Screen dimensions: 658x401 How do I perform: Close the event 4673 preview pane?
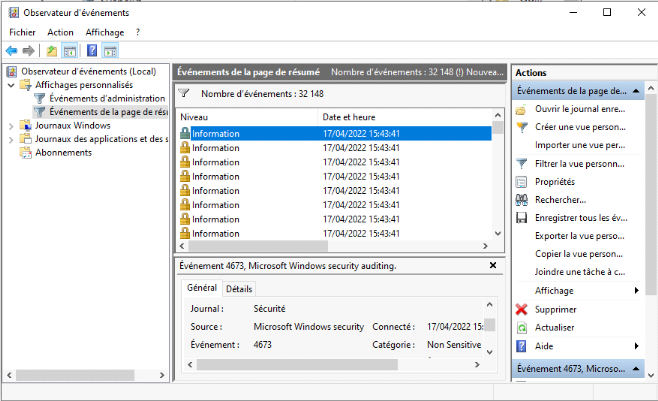pyautogui.click(x=491, y=266)
